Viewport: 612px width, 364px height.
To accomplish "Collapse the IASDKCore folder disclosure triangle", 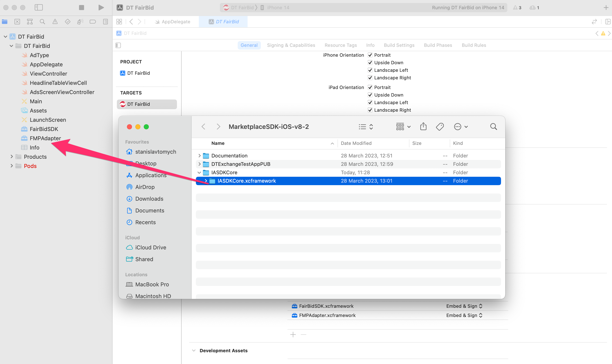I will 199,172.
